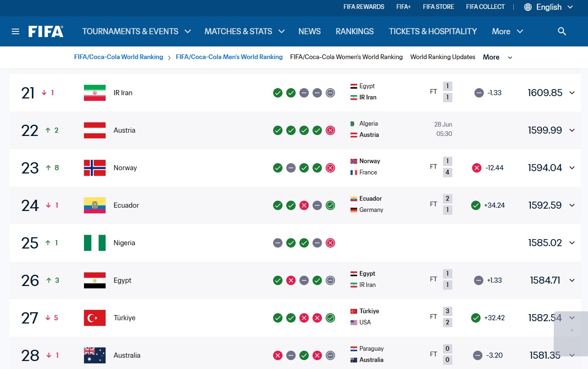The height and width of the screenshot is (369, 588).
Task: Click IR Iran's latest draw form icon
Action: coord(330,93)
